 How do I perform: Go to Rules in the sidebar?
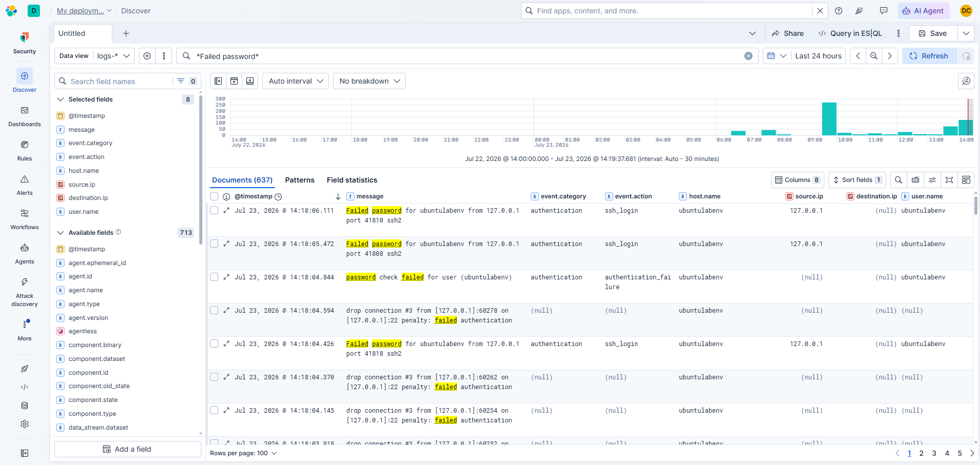click(x=25, y=151)
